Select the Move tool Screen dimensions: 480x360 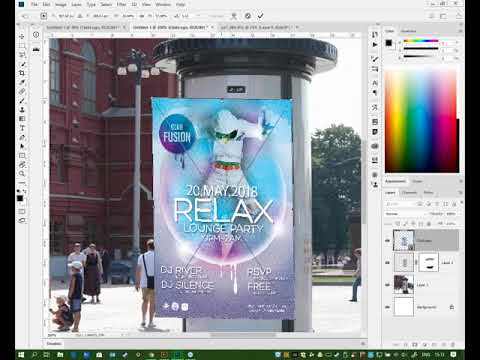pyautogui.click(x=22, y=36)
